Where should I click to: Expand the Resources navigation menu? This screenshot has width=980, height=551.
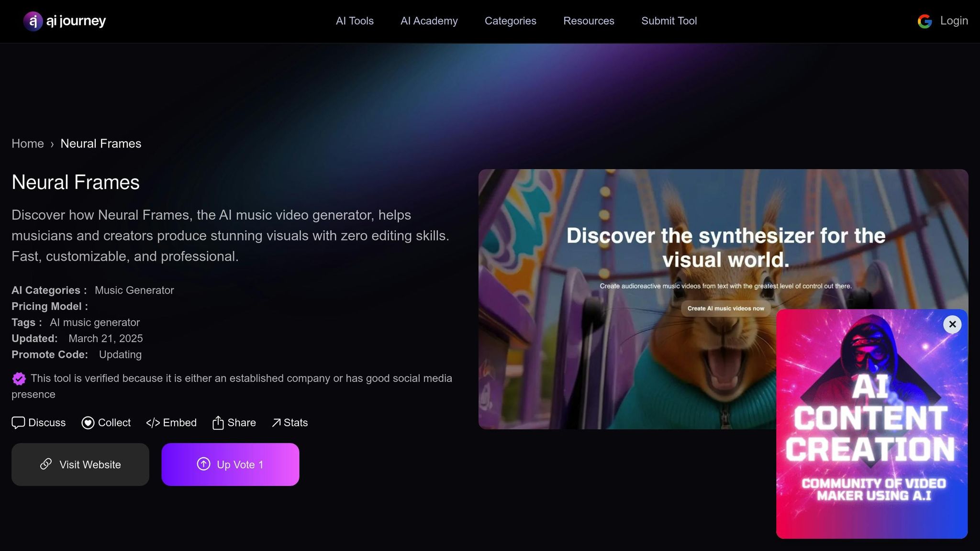click(589, 21)
